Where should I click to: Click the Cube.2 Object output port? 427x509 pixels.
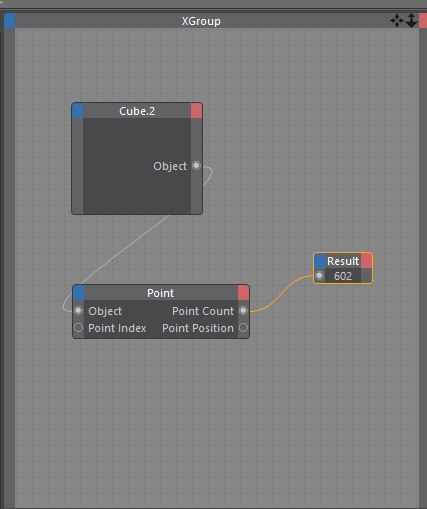(196, 165)
